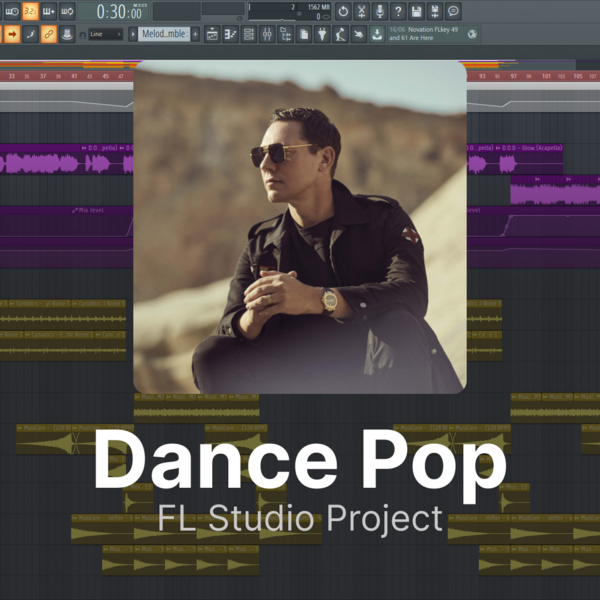
Task: Click the globe icon in news panel
Action: pyautogui.click(x=472, y=34)
